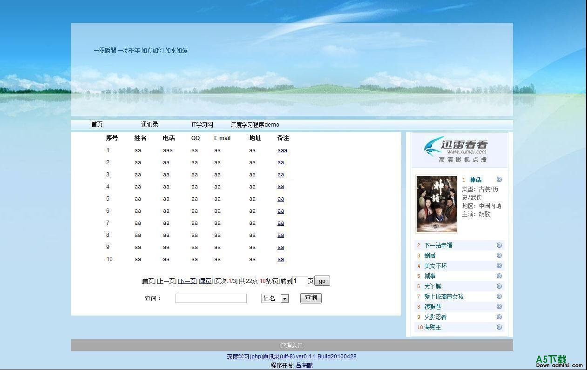Click the page number input field

[x=300, y=281]
